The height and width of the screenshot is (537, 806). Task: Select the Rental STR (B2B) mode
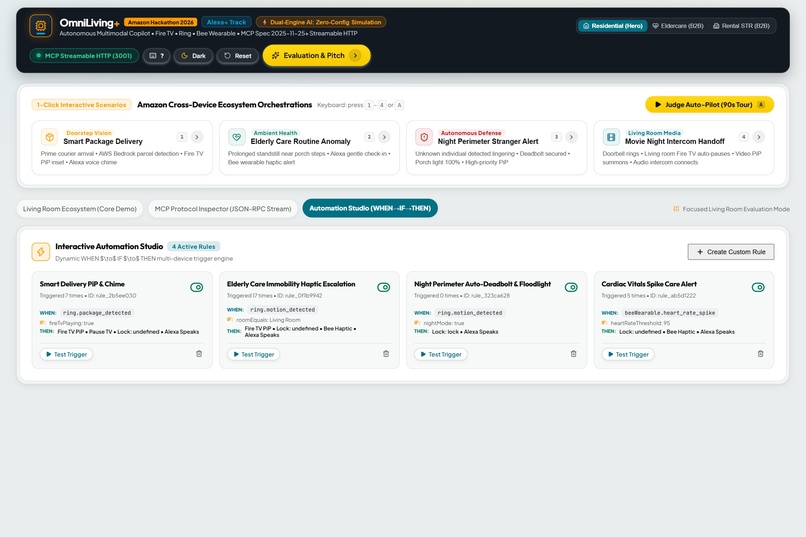pyautogui.click(x=741, y=26)
